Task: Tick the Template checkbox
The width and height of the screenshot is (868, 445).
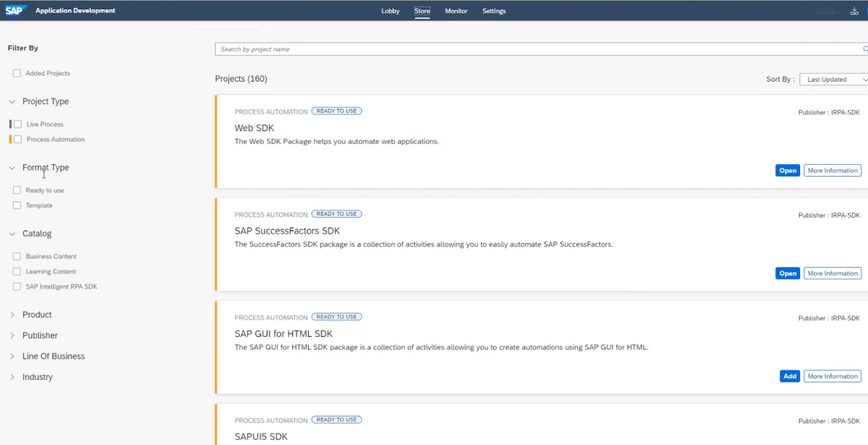Action: coord(17,205)
